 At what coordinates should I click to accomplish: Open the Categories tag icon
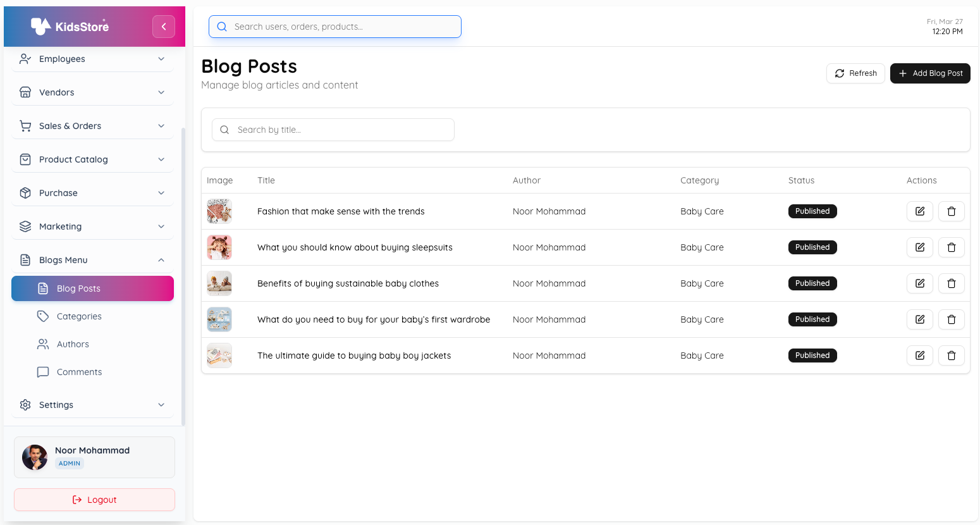(42, 316)
